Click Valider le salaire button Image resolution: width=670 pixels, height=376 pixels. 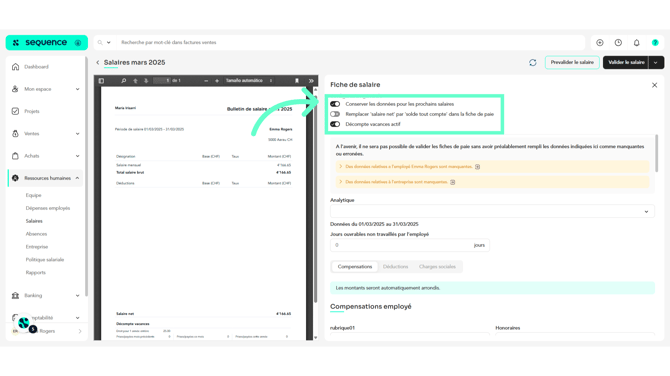(x=626, y=63)
